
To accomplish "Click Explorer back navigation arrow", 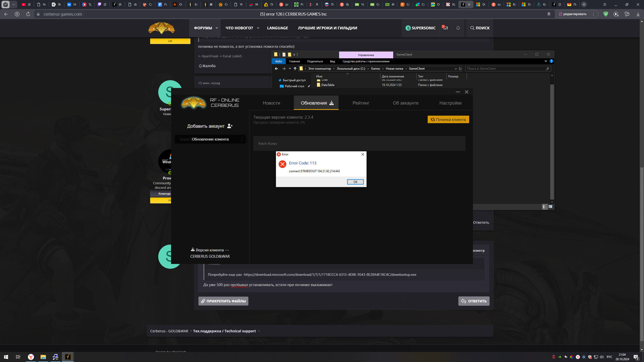I will click(276, 68).
